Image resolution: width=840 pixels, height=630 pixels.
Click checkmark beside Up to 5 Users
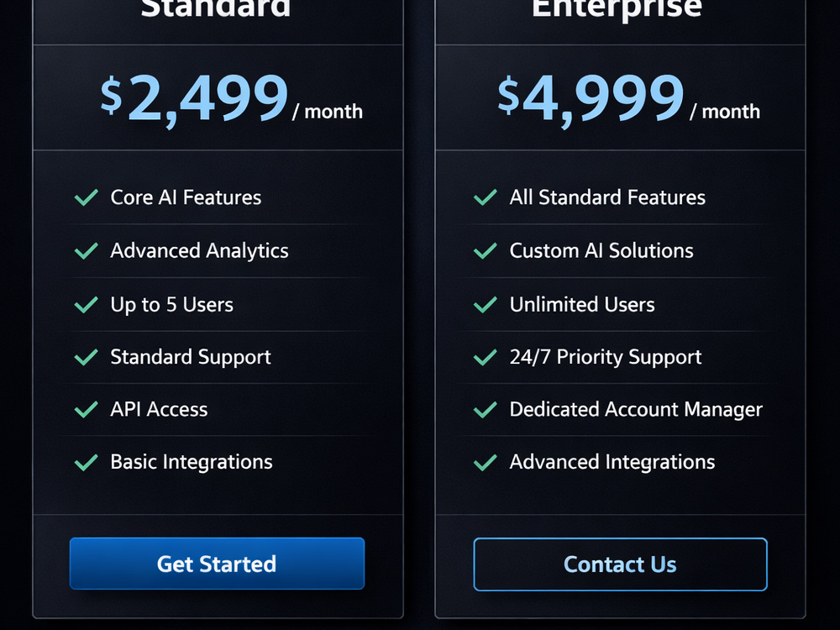point(87,304)
